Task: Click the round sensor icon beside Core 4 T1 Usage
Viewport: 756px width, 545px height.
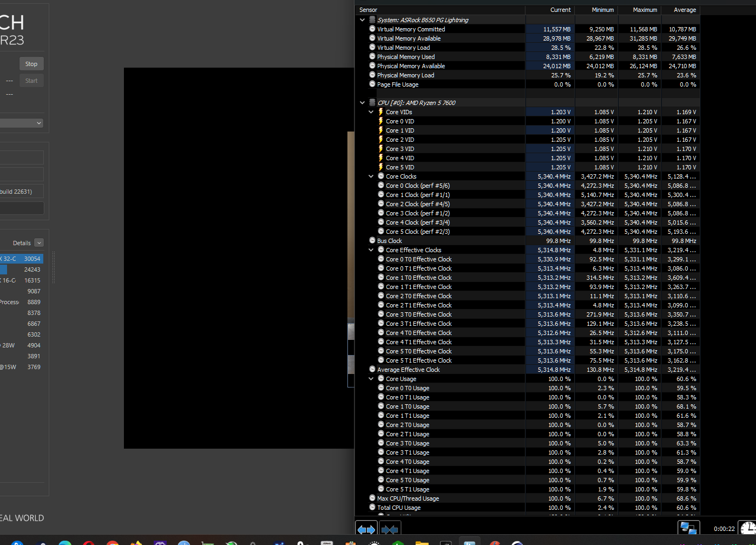Action: 381,470
